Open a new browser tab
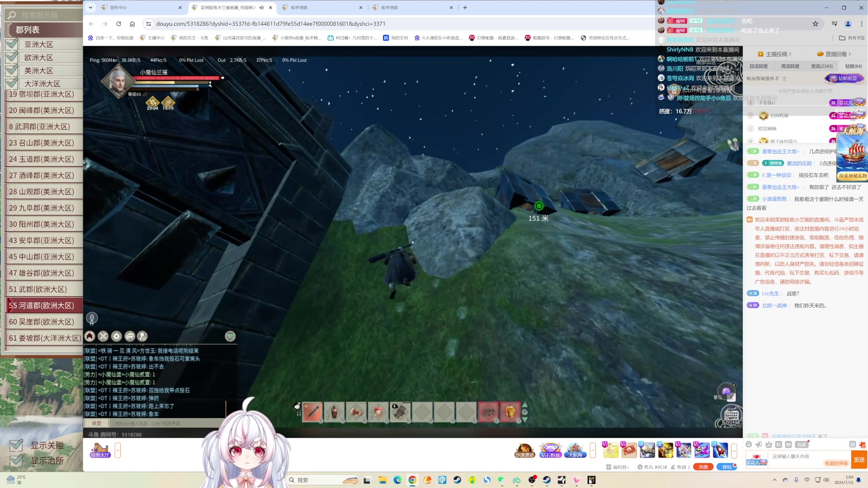 [x=465, y=7]
